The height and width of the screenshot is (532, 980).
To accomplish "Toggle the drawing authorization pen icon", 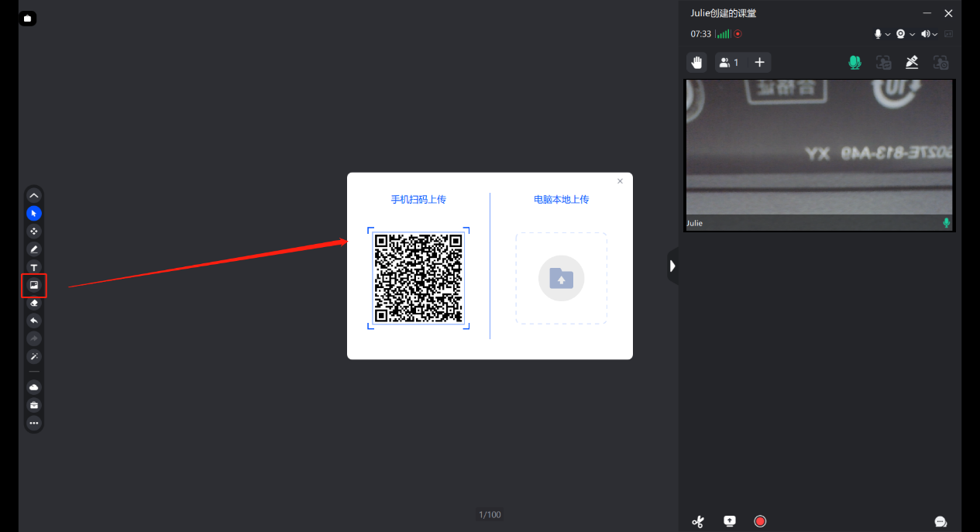I will click(912, 63).
